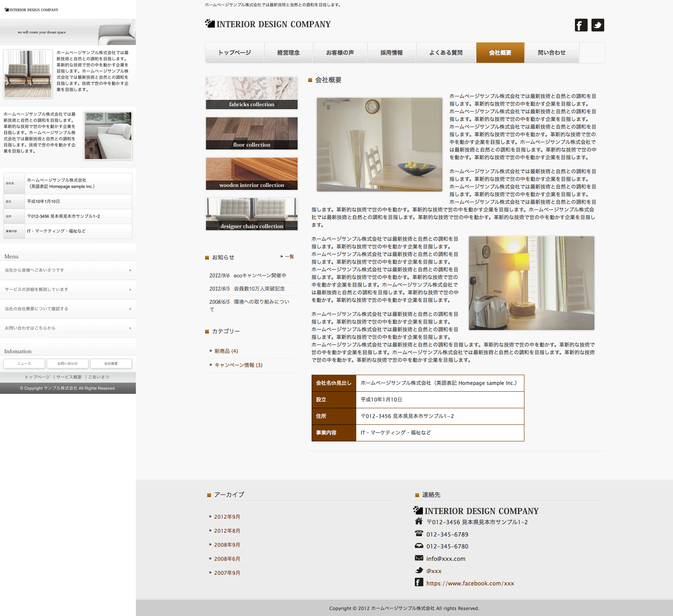Viewport: 673px width, 616px height.
Task: Open the 2012年9月 archive link
Action: coord(227,517)
